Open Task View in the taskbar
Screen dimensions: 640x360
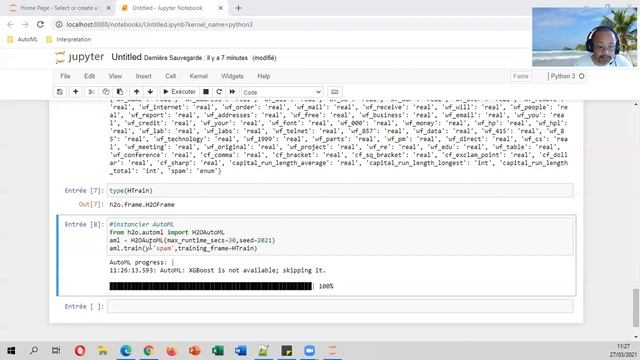point(56,350)
